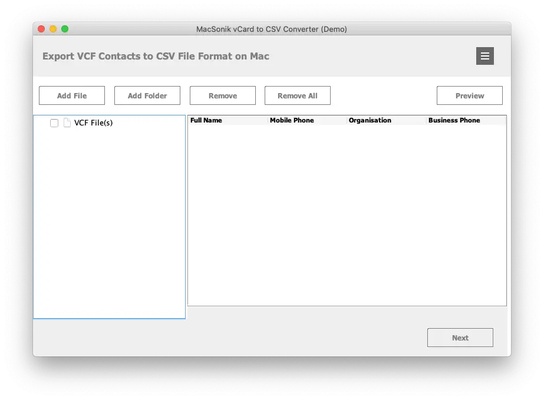Click the Business Phone column header

(x=466, y=120)
